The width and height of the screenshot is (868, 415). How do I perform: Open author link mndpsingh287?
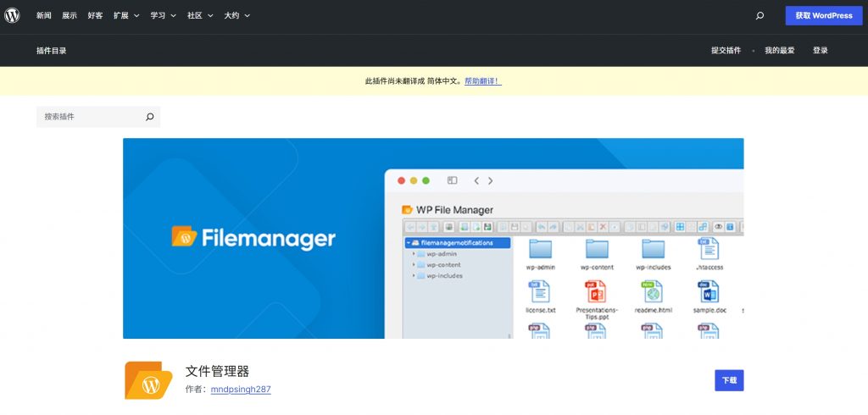coord(241,389)
